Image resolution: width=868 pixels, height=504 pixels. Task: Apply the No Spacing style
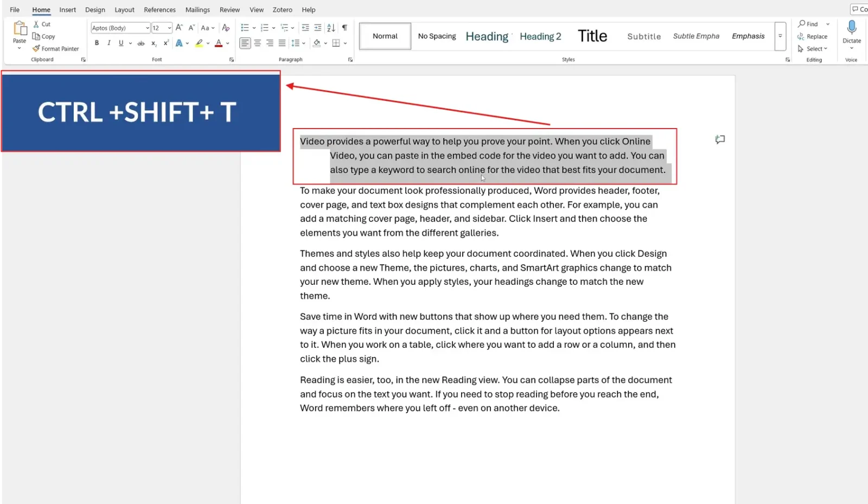[437, 36]
